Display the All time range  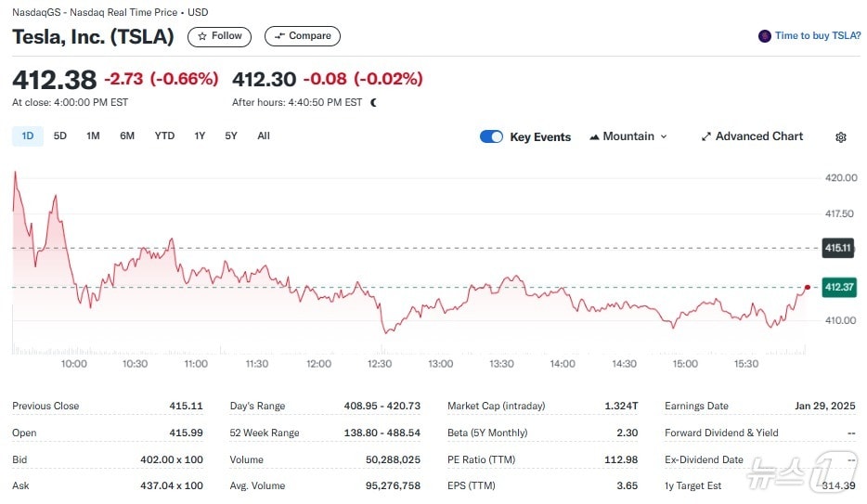point(264,136)
